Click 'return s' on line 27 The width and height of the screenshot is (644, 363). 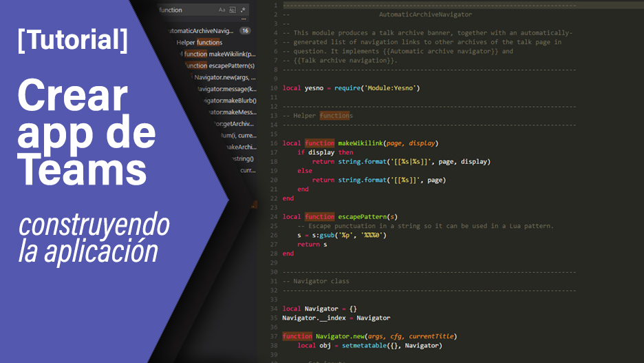point(312,245)
